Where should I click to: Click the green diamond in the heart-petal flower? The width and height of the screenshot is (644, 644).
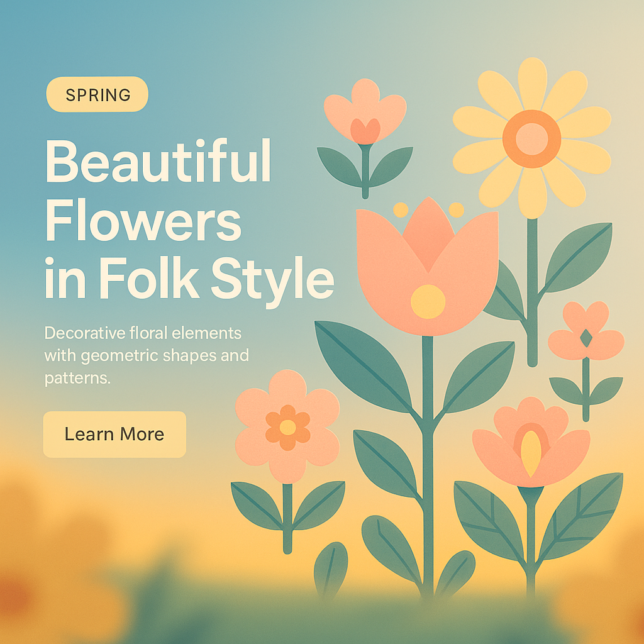click(586, 338)
